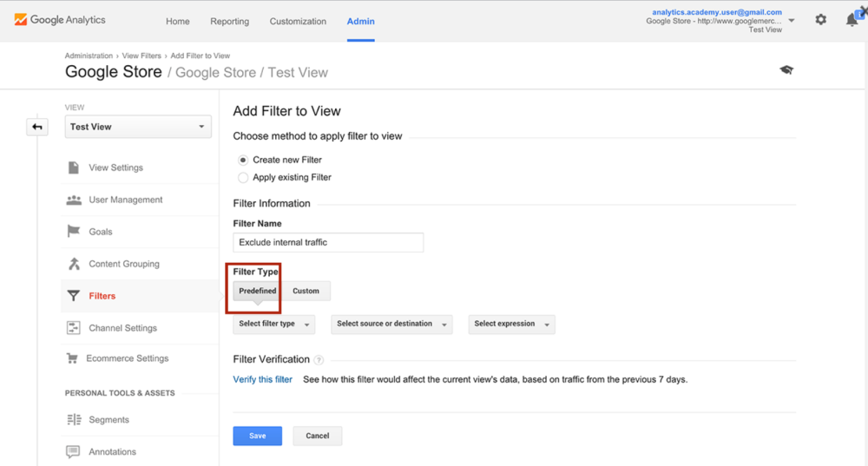Switch filter type to Custom
The image size is (868, 466).
[x=306, y=291]
